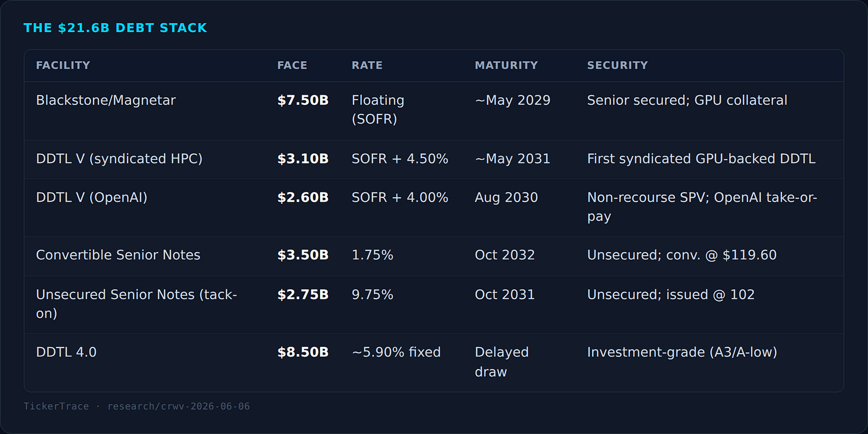Click the Oct 2031 maturity cell
Image resolution: width=868 pixels, height=434 pixels.
tap(505, 294)
